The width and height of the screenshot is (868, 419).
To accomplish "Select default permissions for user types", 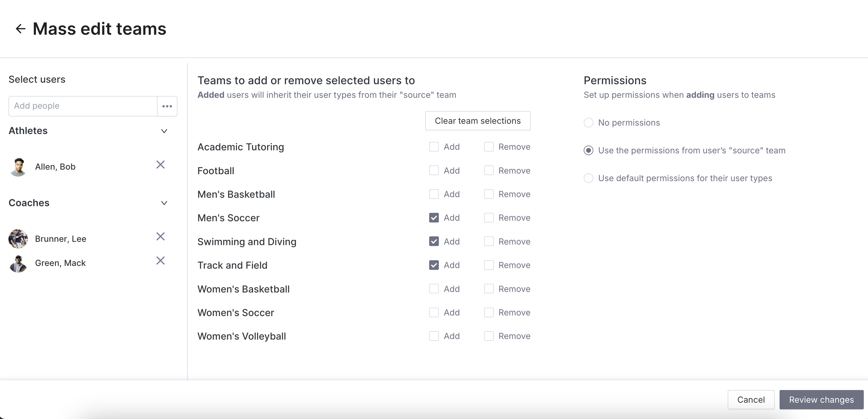I will click(588, 178).
